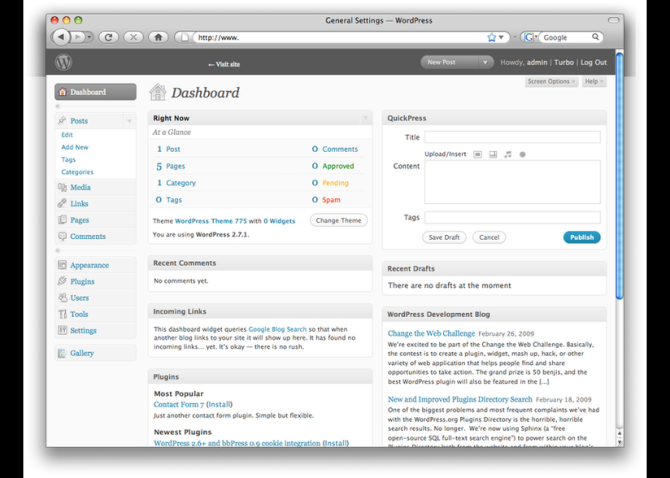
Task: Open the New Post dropdown arrow
Action: [x=485, y=62]
